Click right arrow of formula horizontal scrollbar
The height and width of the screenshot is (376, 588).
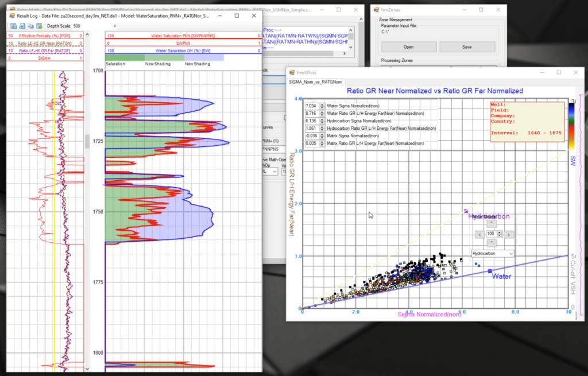tap(345, 53)
